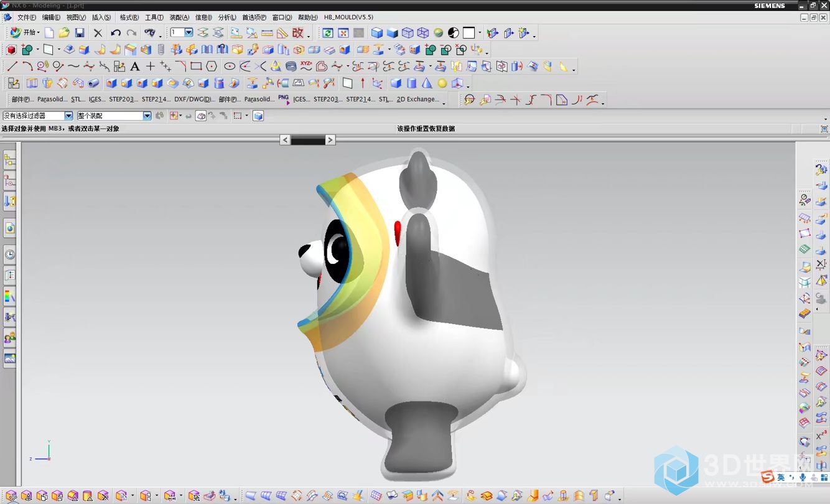This screenshot has height=504, width=830.
Task: Click the yellow Sphere primitive icon
Action: coord(442,83)
